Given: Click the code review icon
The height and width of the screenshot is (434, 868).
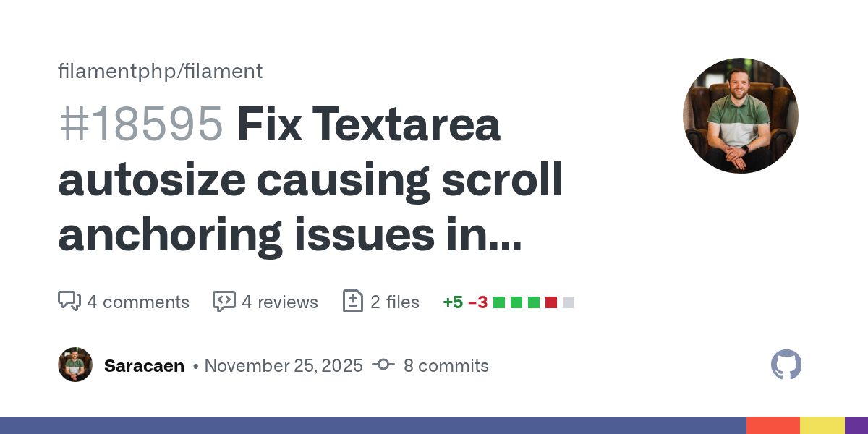Looking at the screenshot, I should 224,301.
